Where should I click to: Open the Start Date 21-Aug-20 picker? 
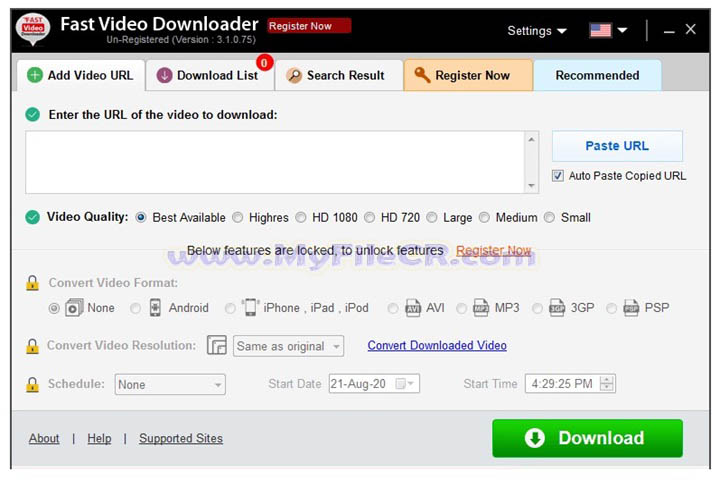[x=374, y=384]
